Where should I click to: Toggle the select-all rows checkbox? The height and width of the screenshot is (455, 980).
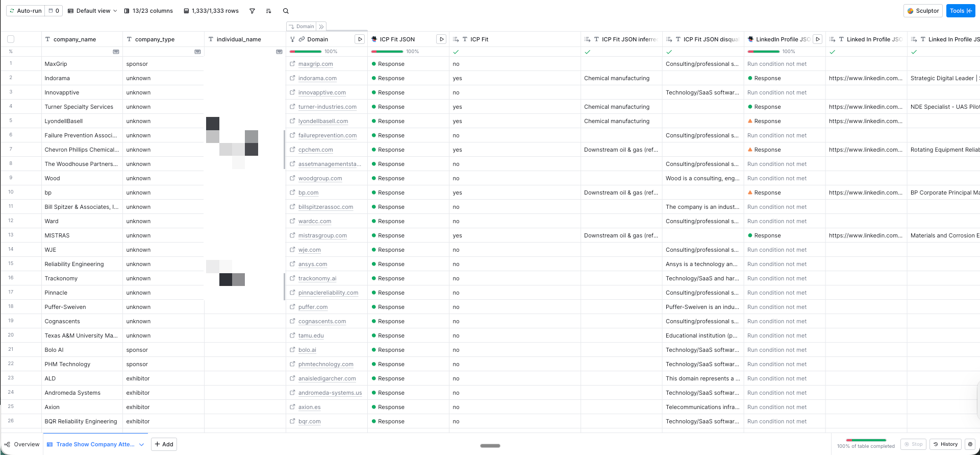tap(11, 39)
